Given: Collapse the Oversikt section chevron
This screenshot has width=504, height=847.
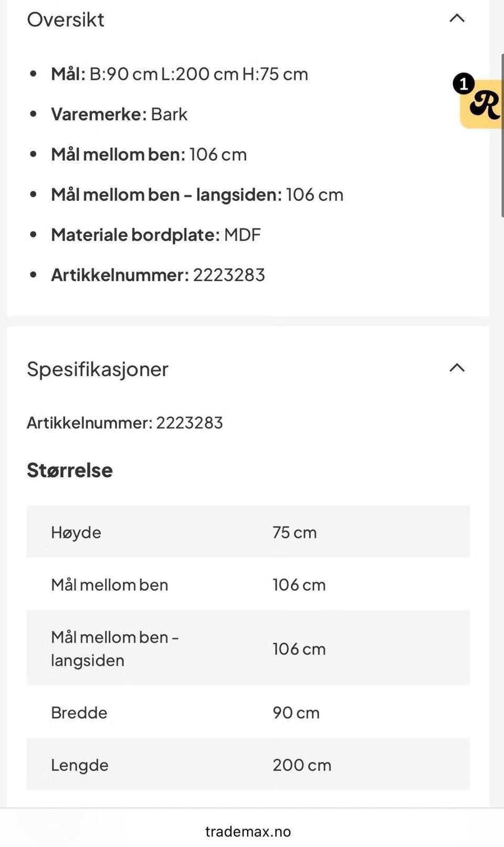Looking at the screenshot, I should point(457,18).
